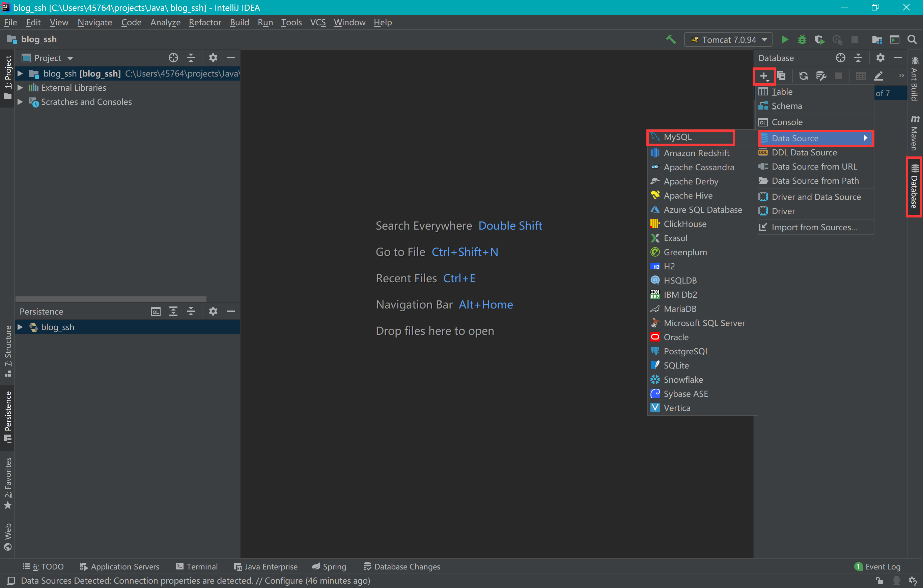Select Console in the New menu

point(816,122)
